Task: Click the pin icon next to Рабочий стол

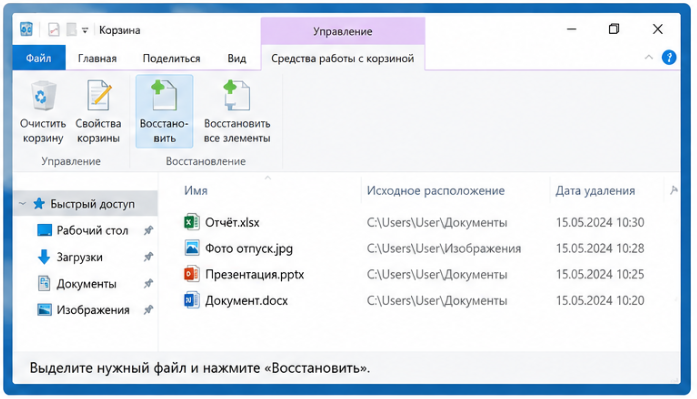Action: (x=148, y=230)
